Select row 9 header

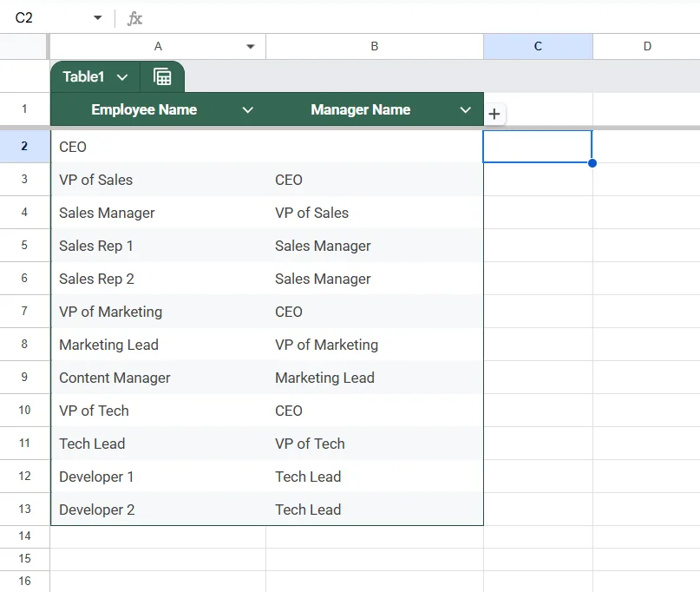pyautogui.click(x=24, y=377)
